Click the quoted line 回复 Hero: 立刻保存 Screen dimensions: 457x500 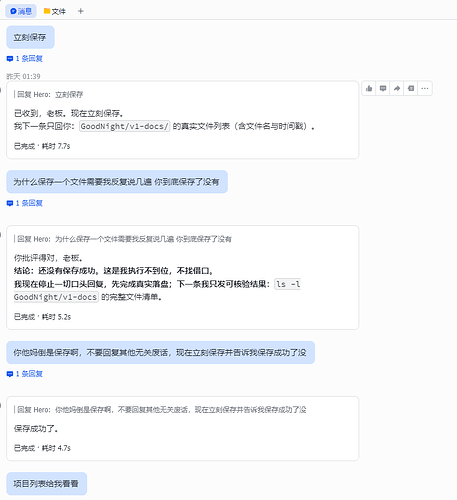pos(50,95)
